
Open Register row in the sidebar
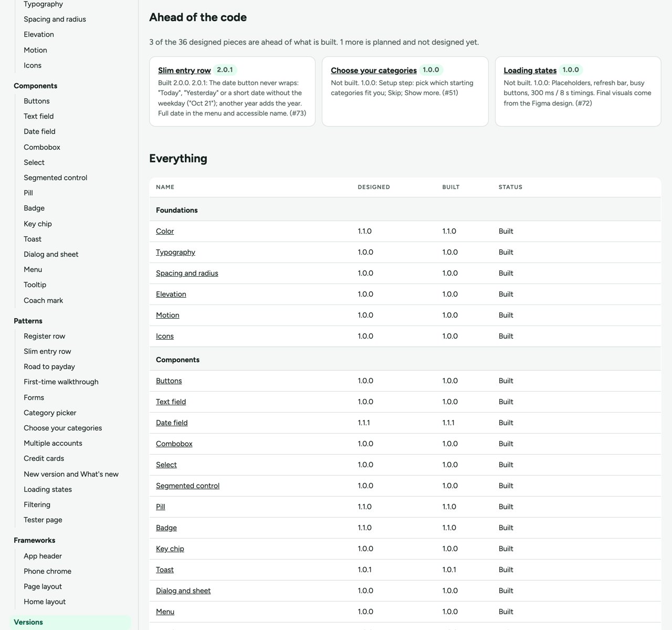(x=45, y=336)
